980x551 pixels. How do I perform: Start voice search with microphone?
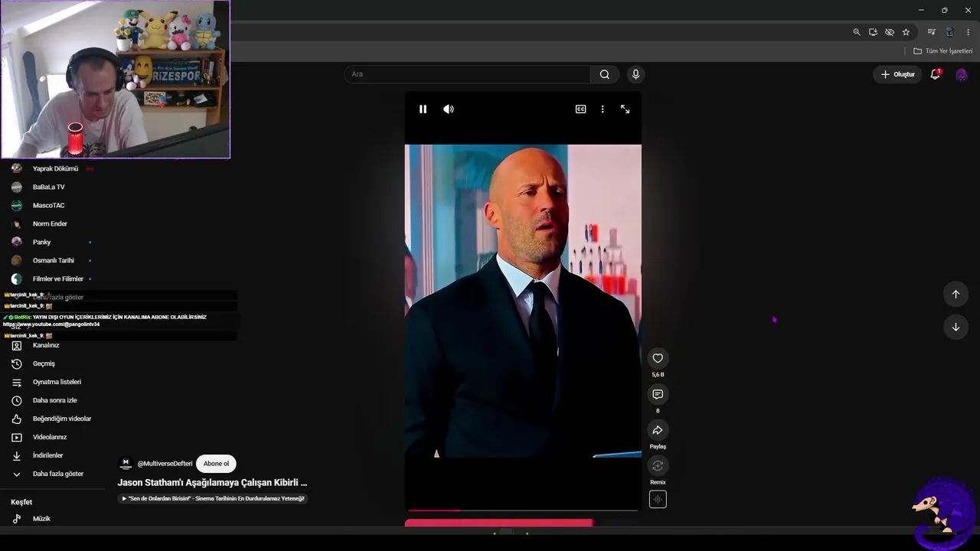(x=635, y=74)
